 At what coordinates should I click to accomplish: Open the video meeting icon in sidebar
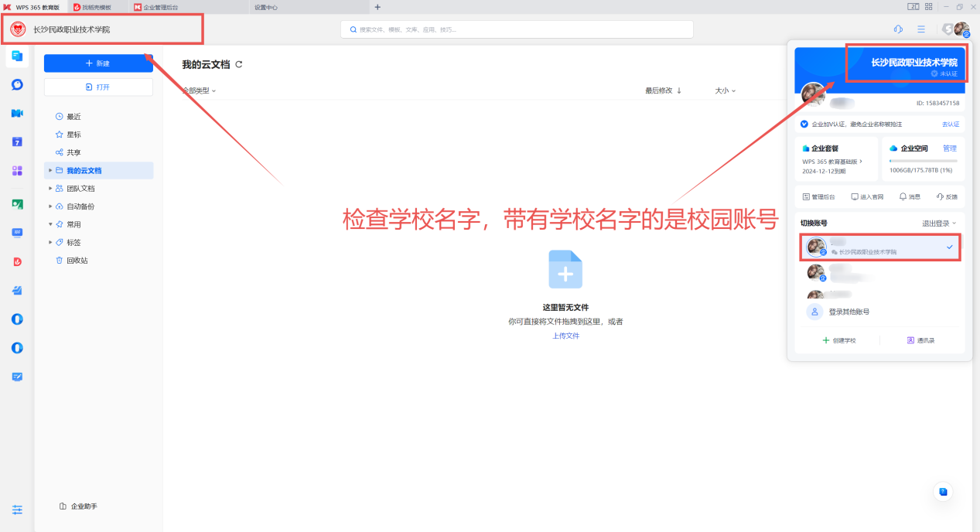17,114
